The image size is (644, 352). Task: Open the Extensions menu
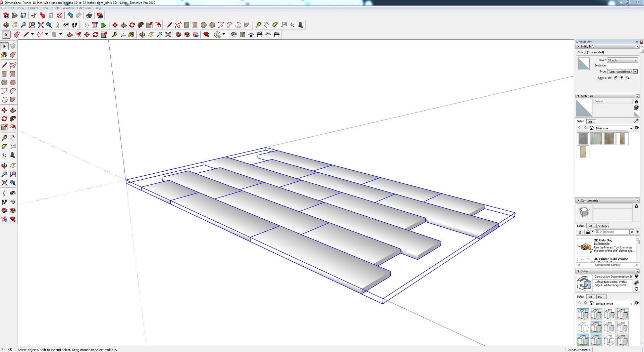pyautogui.click(x=84, y=8)
